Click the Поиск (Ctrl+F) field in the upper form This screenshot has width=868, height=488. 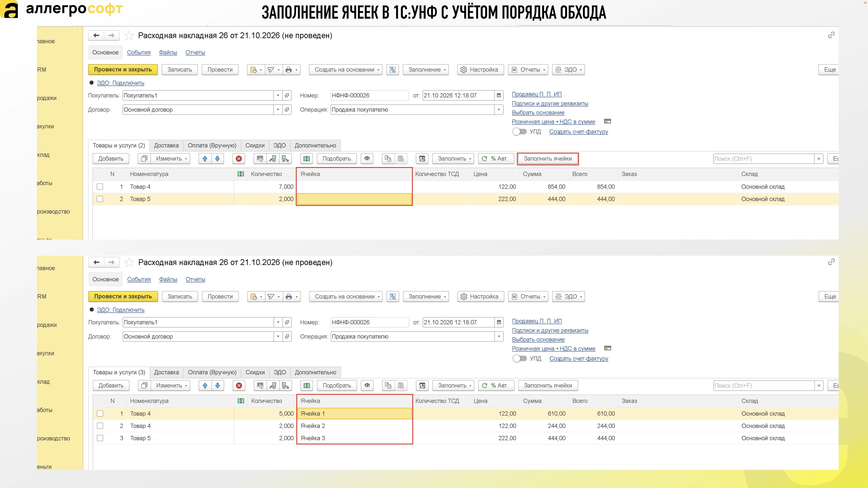pyautogui.click(x=764, y=159)
